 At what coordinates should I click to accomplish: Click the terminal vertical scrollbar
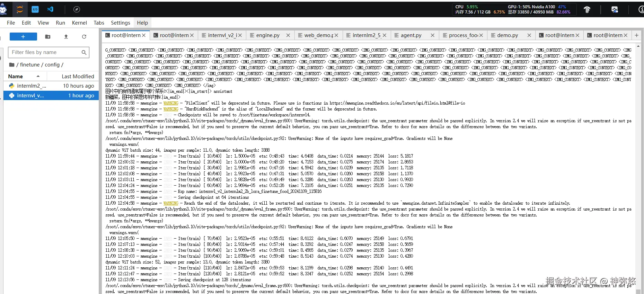(638, 169)
